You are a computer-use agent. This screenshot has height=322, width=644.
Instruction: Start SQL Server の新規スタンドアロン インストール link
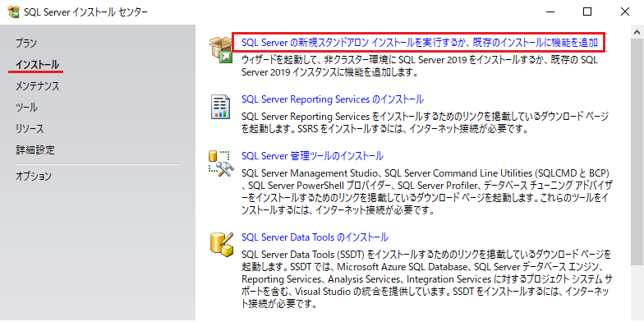[419, 43]
